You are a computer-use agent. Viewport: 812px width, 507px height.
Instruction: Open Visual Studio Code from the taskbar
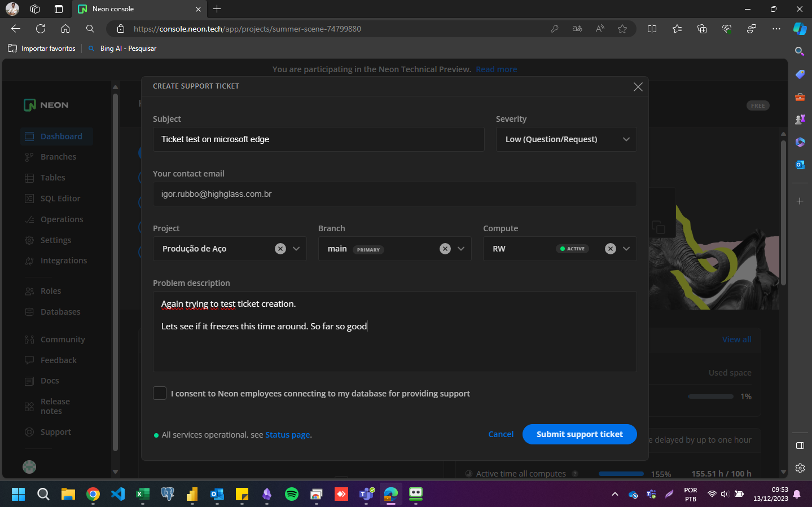[x=118, y=495]
